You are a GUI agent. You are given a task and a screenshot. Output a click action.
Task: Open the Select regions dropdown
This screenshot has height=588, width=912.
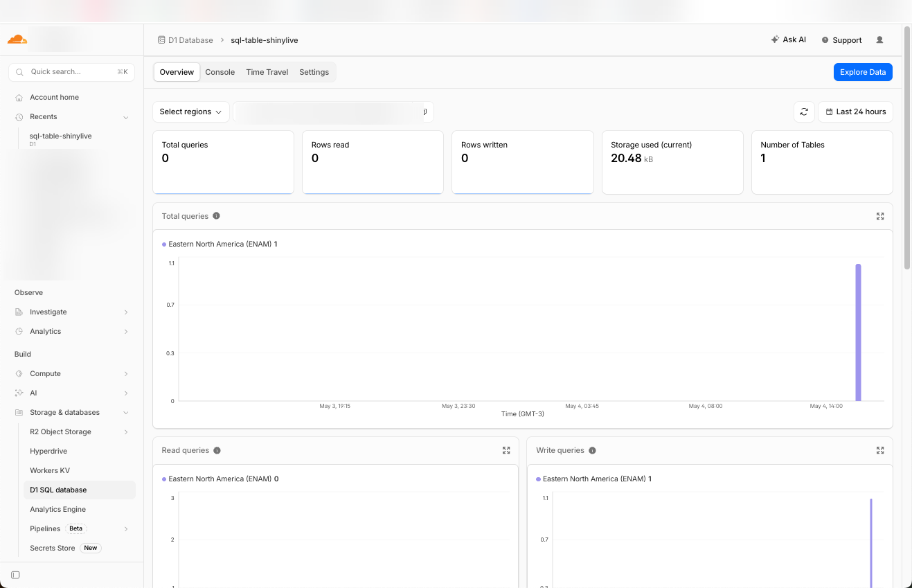pyautogui.click(x=190, y=112)
